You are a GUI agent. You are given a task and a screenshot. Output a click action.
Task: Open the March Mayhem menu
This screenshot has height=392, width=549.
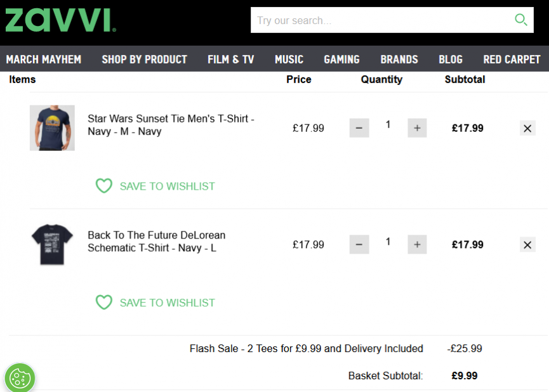click(x=44, y=59)
